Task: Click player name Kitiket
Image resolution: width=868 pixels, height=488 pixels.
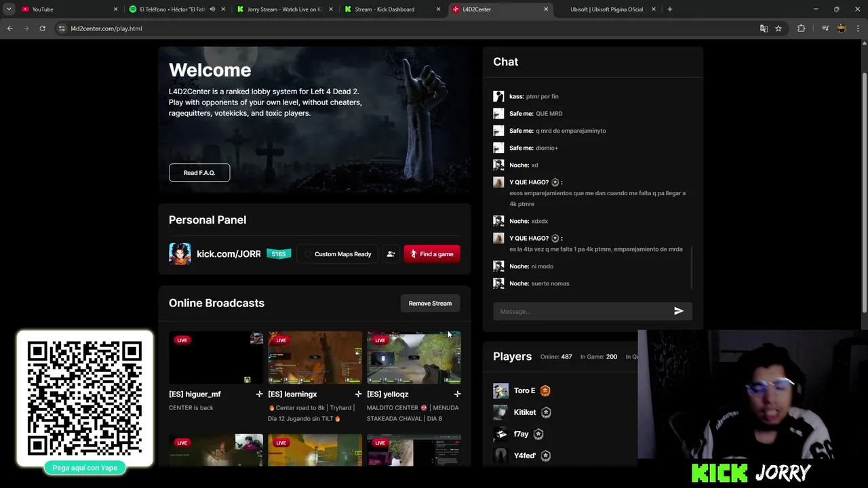Action: 525,412
